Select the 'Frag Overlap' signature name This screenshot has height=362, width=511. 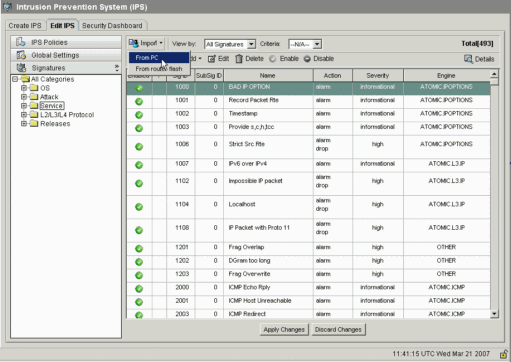pyautogui.click(x=246, y=247)
